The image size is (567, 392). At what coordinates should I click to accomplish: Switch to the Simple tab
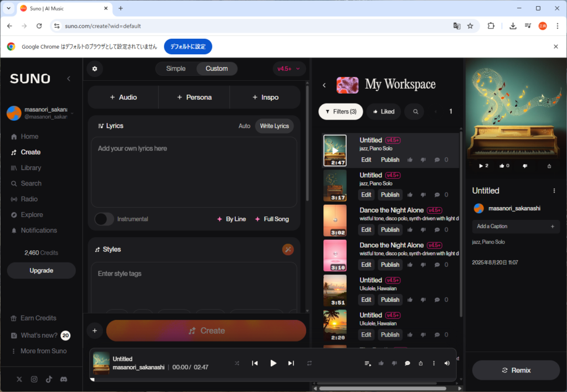point(176,69)
